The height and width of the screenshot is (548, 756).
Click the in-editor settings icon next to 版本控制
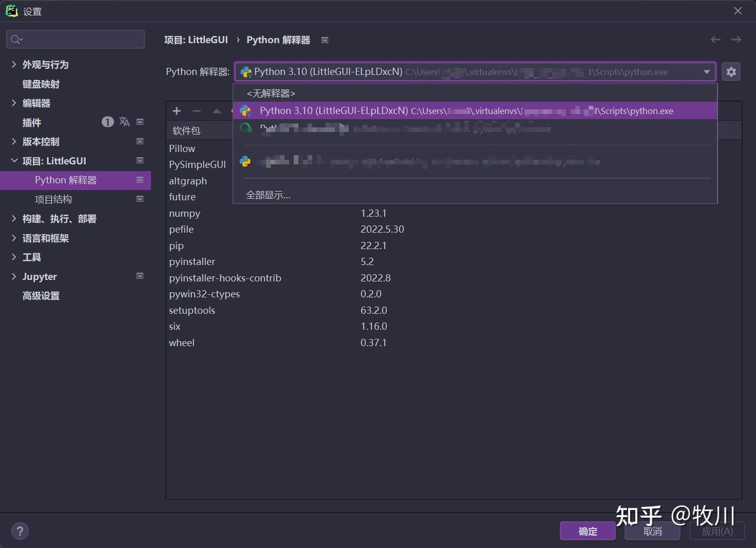click(x=140, y=141)
